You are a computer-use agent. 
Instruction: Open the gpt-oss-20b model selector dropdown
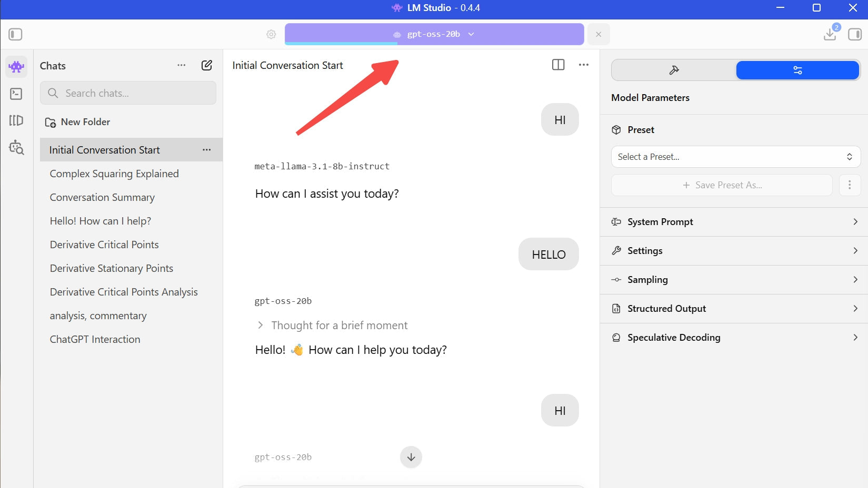click(x=434, y=34)
